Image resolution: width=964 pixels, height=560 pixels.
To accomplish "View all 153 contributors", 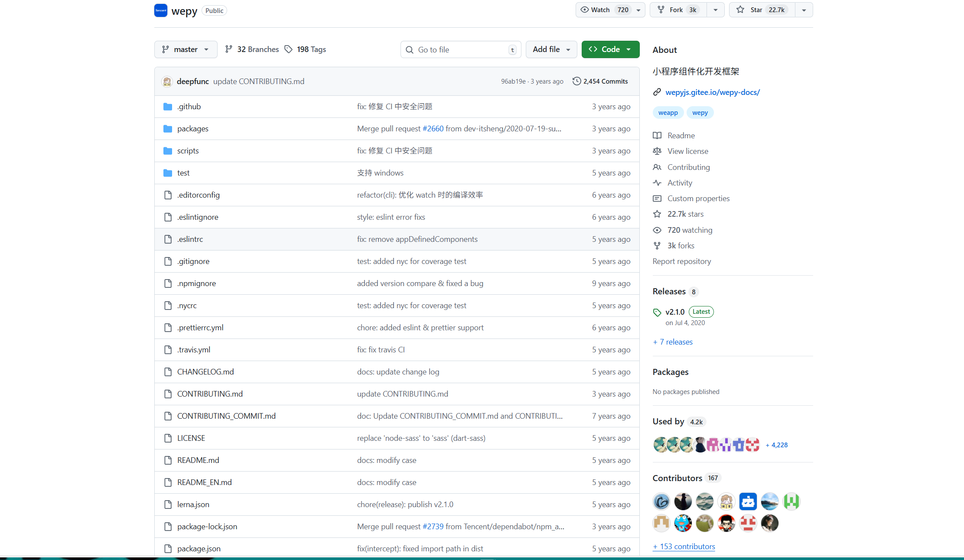I will pos(684,546).
